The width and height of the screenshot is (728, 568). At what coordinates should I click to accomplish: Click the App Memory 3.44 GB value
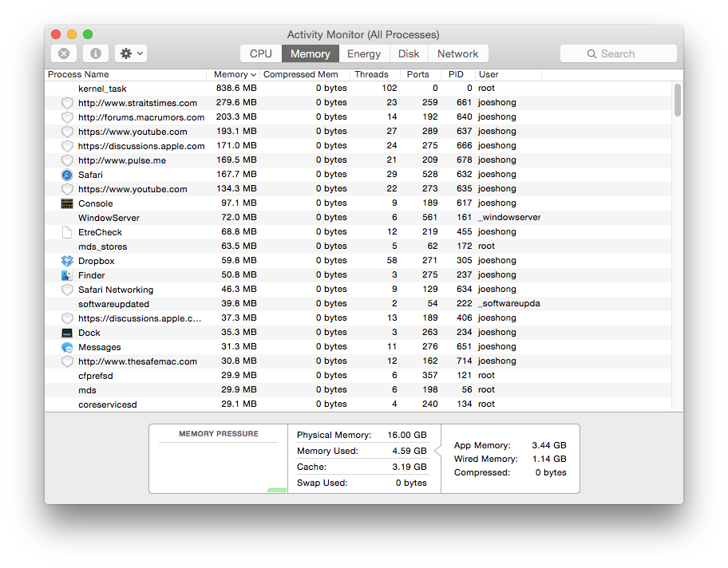click(548, 445)
